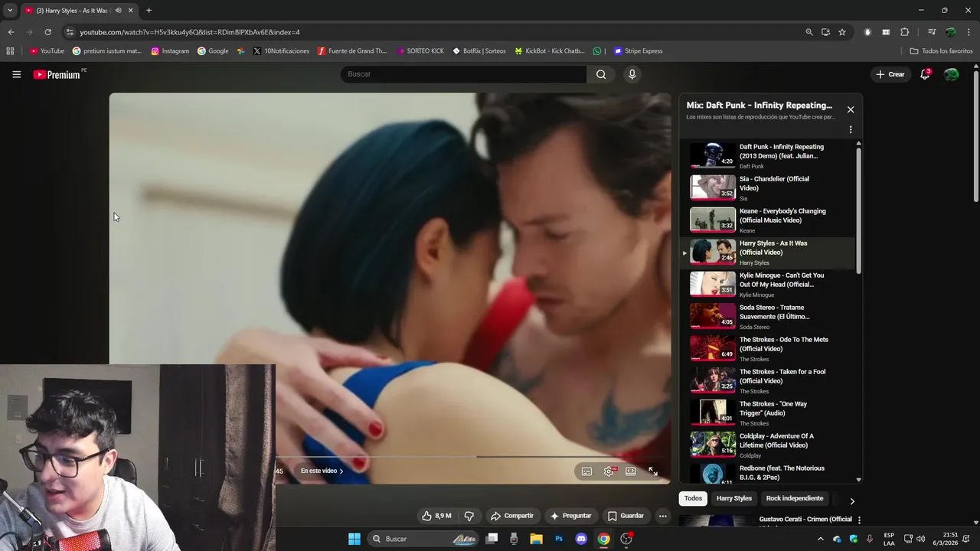This screenshot has height=551, width=980.
Task: Select the Rock independiente filter chip
Action: (x=795, y=498)
